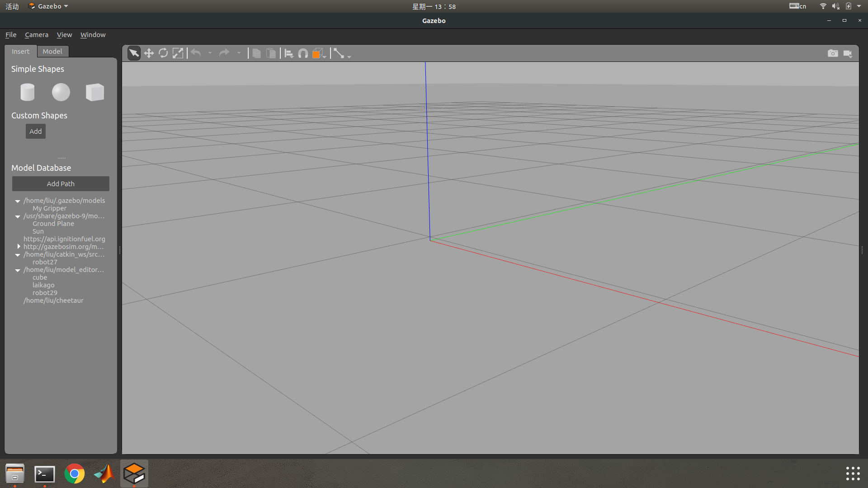Select the arrow selection mode tool
This screenshot has width=868, height=488.
click(x=134, y=53)
